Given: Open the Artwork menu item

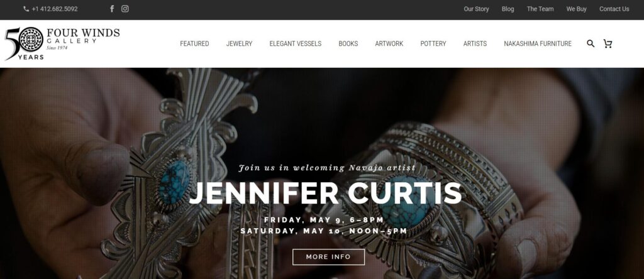Looking at the screenshot, I should pyautogui.click(x=389, y=43).
